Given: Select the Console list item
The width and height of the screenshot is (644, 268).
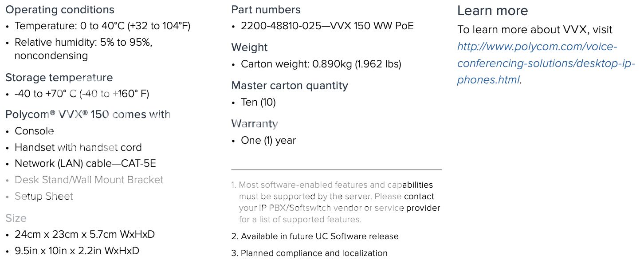Looking at the screenshot, I should pyautogui.click(x=34, y=131).
